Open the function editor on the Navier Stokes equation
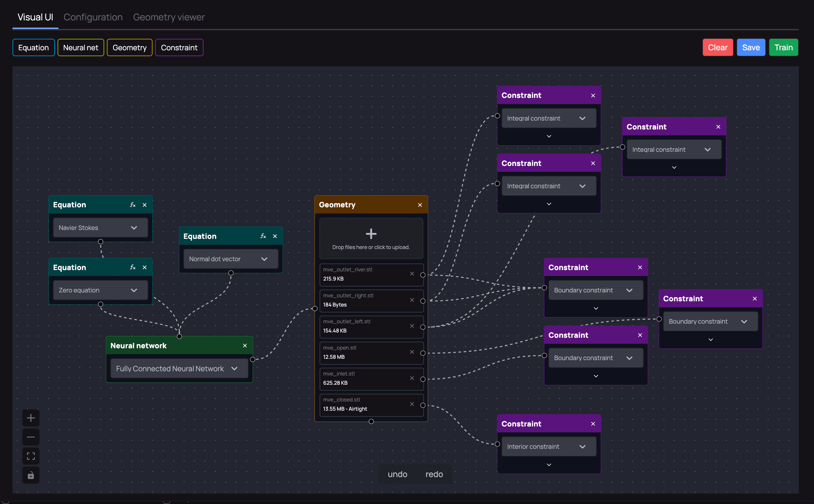This screenshot has height=504, width=814. (132, 205)
